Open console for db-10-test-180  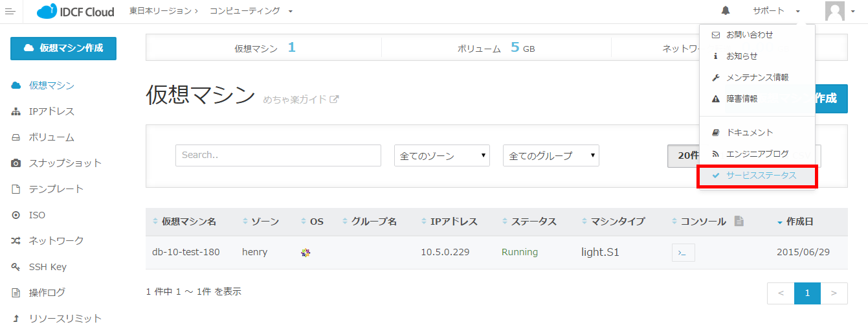pos(683,253)
